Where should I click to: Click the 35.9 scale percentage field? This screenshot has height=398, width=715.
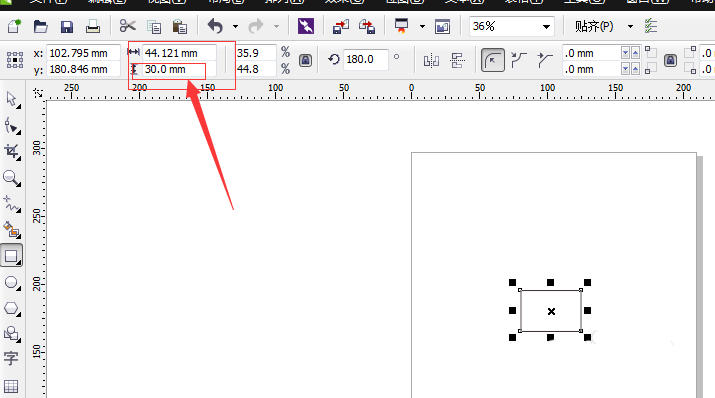pos(256,53)
